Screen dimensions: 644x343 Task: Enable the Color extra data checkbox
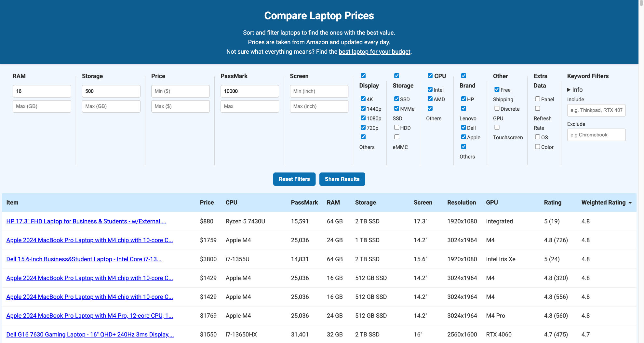click(538, 147)
